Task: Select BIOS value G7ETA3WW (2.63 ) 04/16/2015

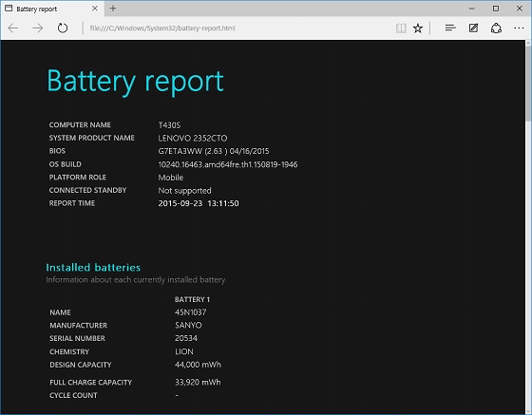Action: (x=214, y=151)
